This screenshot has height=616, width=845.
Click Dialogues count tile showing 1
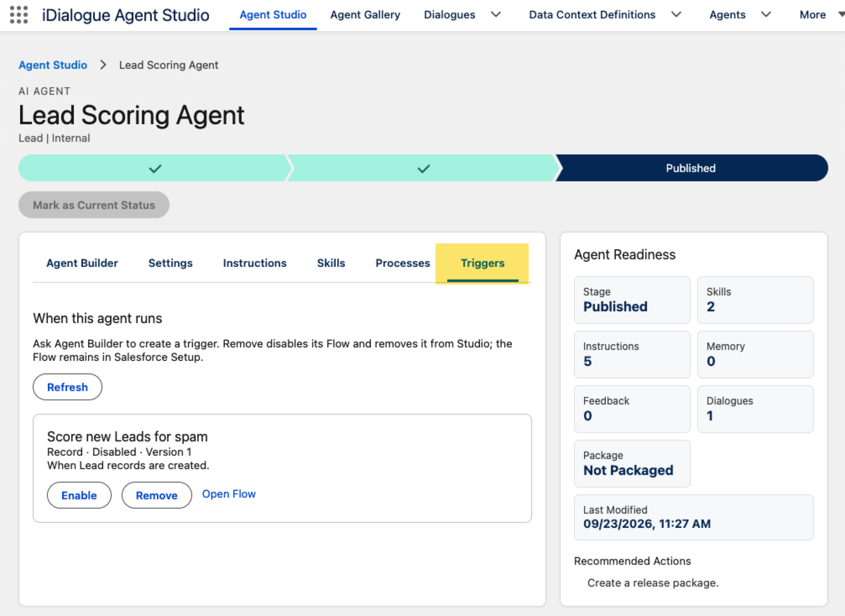(756, 409)
